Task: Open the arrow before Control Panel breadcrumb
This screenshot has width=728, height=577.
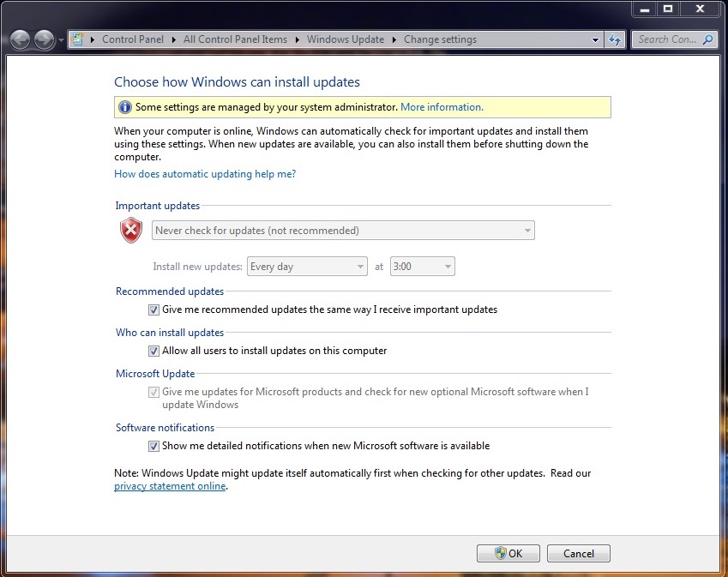Action: point(93,40)
